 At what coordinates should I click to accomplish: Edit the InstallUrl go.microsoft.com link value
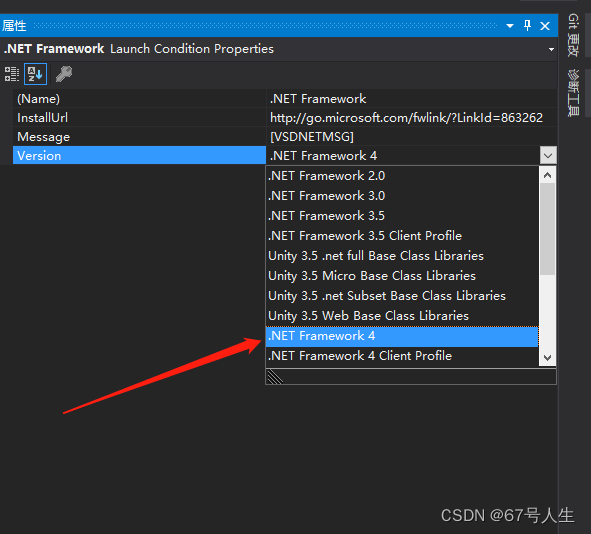[412, 118]
